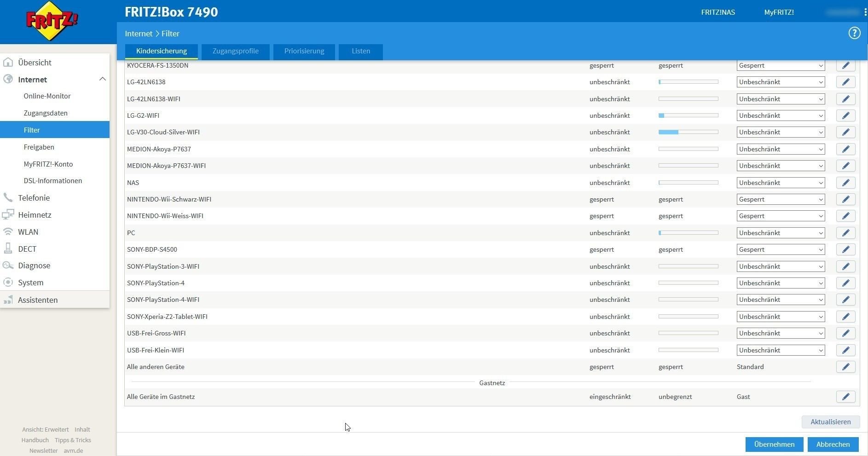Edit MEDION-Akoya-P7637 pencil icon

point(845,149)
